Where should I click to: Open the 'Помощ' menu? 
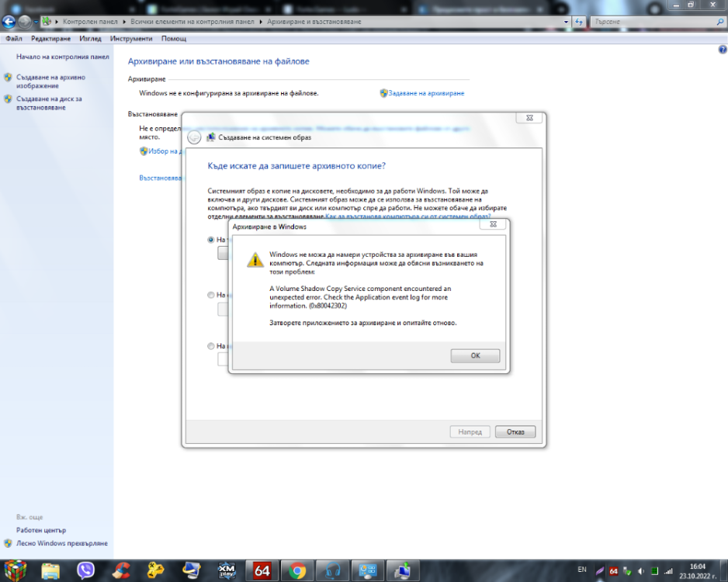tap(174, 39)
